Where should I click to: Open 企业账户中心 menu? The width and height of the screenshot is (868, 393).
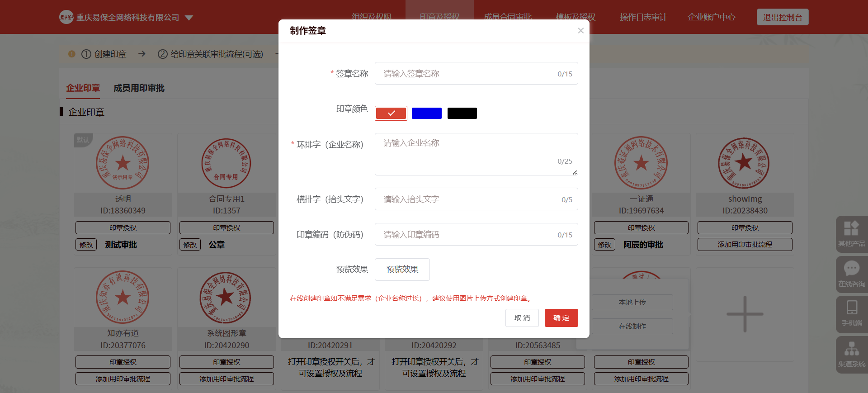[x=711, y=17]
